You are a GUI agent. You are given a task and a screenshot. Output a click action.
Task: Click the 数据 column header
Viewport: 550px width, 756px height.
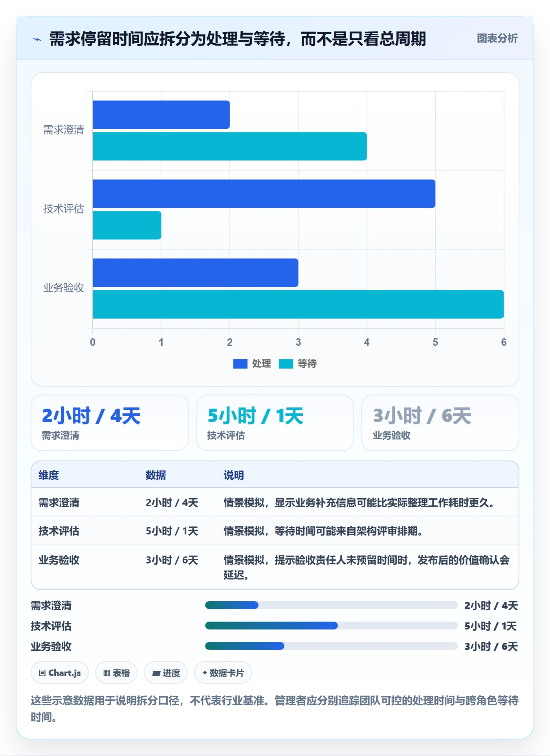pos(156,475)
